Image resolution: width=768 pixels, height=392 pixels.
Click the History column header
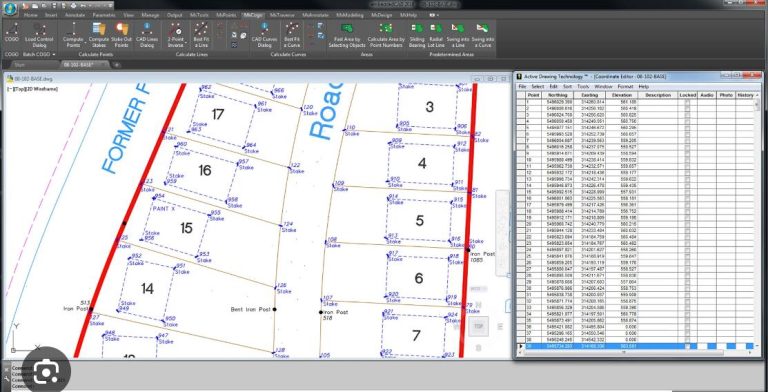(745, 95)
